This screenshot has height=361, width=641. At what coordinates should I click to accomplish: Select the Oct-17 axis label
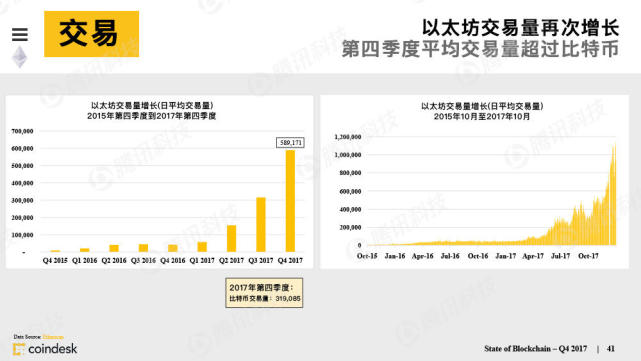(x=588, y=256)
